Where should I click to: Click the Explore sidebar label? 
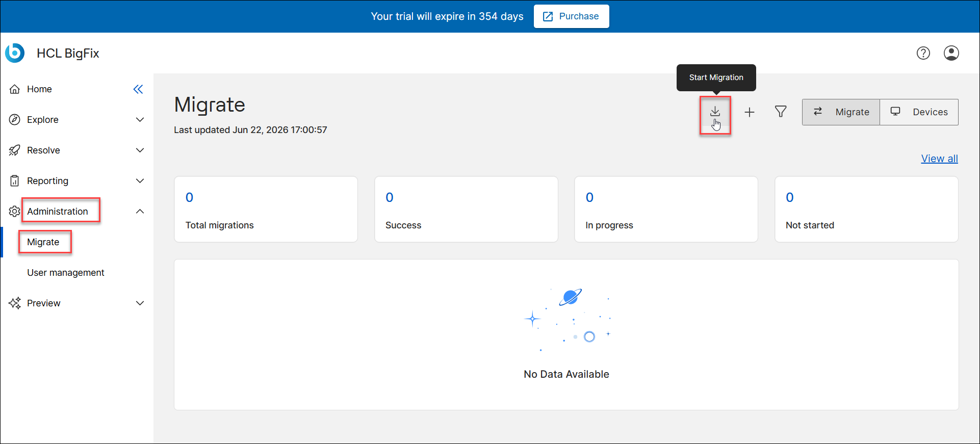click(x=43, y=120)
